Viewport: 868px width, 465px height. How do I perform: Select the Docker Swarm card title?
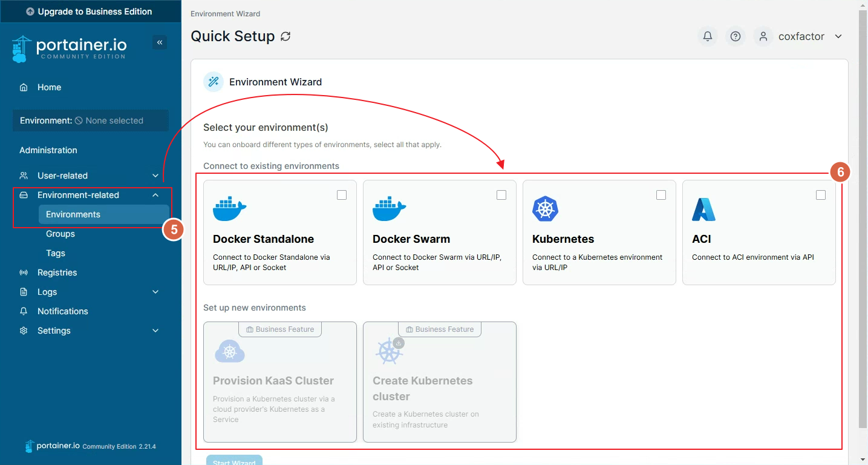click(x=411, y=239)
